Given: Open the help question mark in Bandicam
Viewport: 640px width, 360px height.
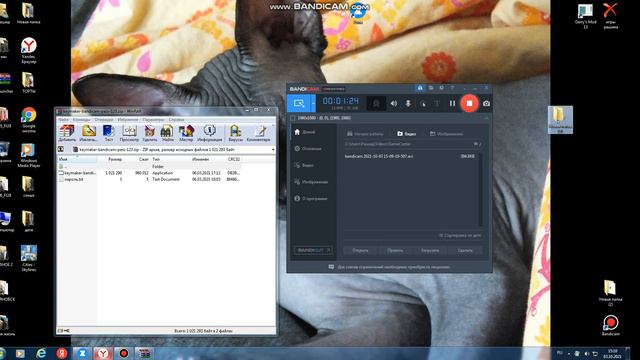Looking at the screenshot, I should tap(452, 88).
